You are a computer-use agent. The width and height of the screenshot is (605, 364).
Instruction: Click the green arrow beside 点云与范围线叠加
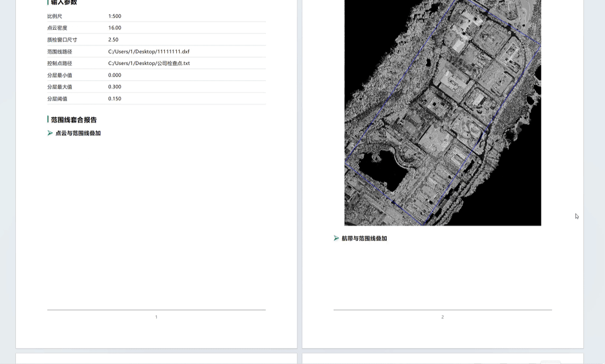(x=50, y=133)
